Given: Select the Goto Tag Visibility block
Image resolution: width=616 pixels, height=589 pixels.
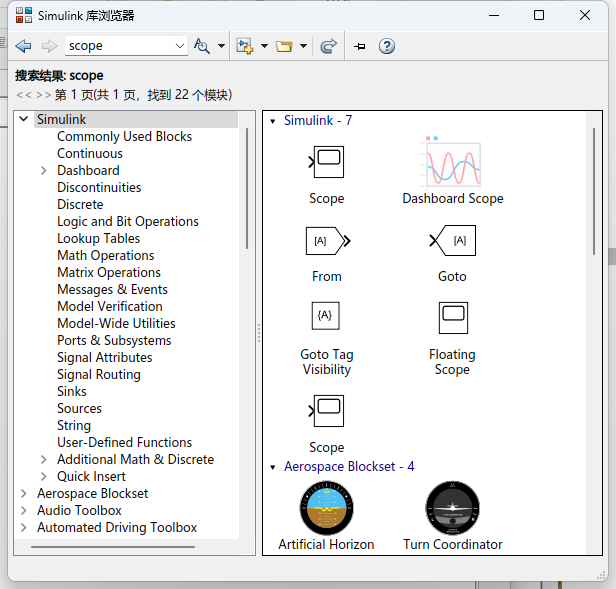Looking at the screenshot, I should 326,316.
